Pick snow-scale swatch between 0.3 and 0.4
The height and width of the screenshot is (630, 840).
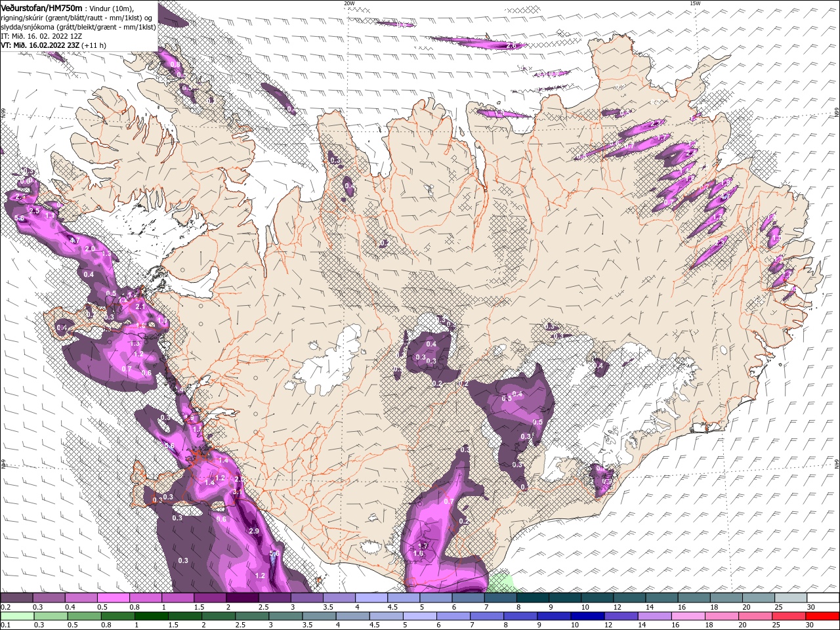tap(49, 598)
